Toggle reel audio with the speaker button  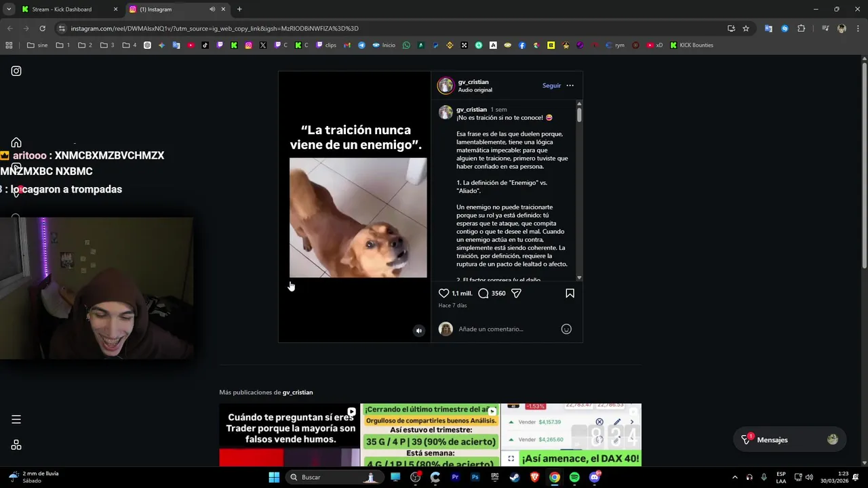[419, 331]
